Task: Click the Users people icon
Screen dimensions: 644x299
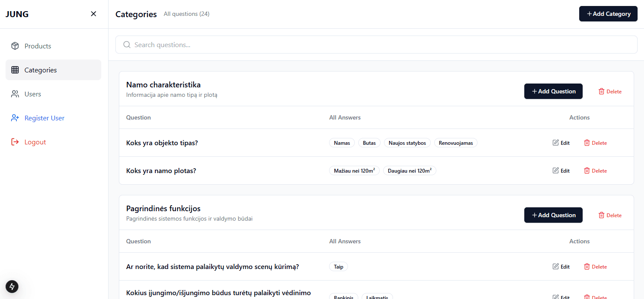Action: click(x=15, y=94)
